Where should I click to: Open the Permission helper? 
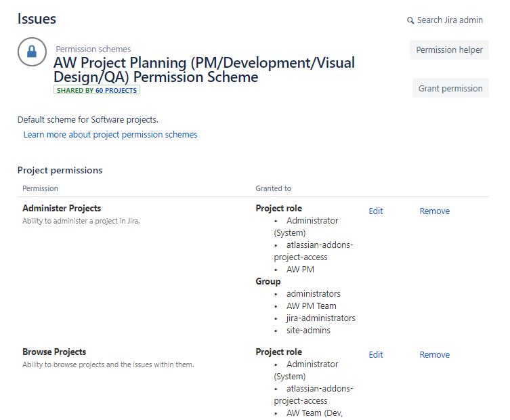pyautogui.click(x=449, y=49)
